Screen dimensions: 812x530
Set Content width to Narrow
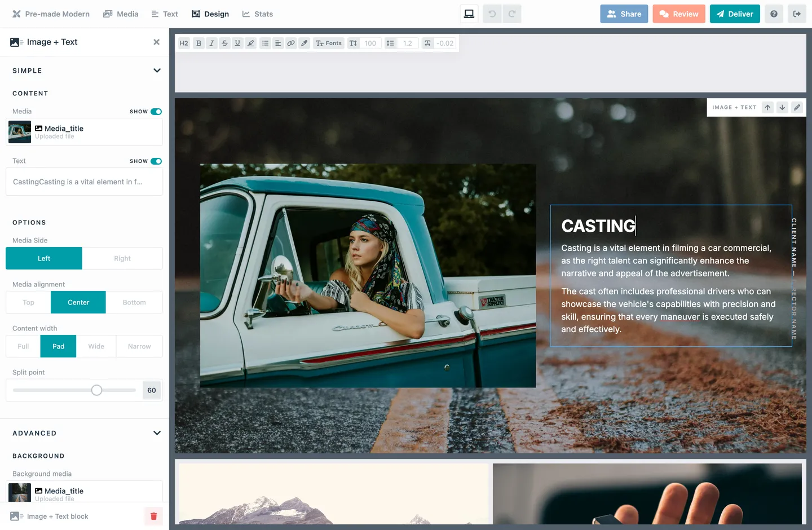pyautogui.click(x=139, y=346)
